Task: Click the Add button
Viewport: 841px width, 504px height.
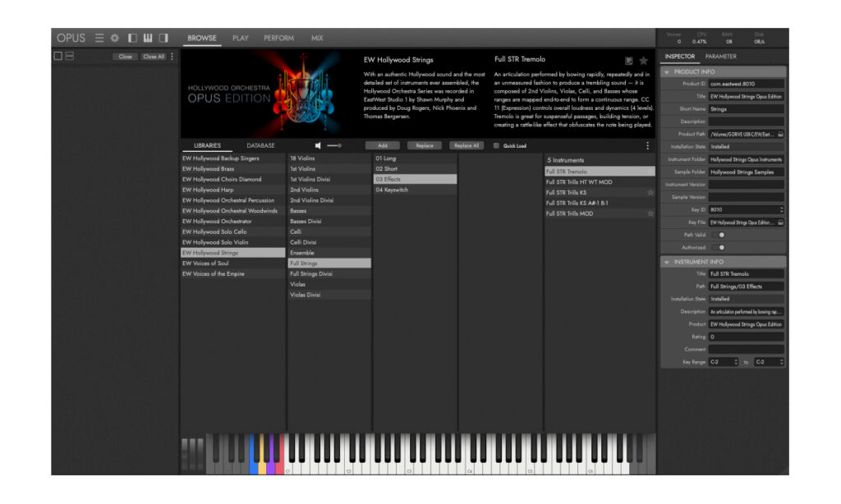Action: 383,145
